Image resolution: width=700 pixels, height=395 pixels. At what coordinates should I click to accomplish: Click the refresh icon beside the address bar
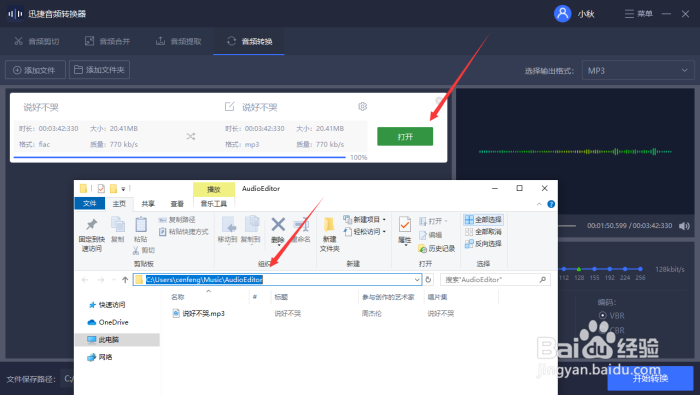point(429,280)
